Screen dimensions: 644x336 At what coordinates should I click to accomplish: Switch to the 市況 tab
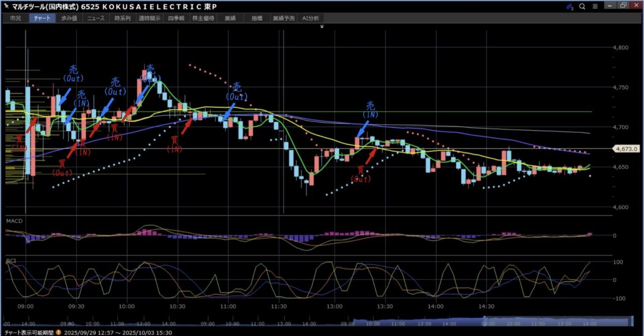[16, 18]
